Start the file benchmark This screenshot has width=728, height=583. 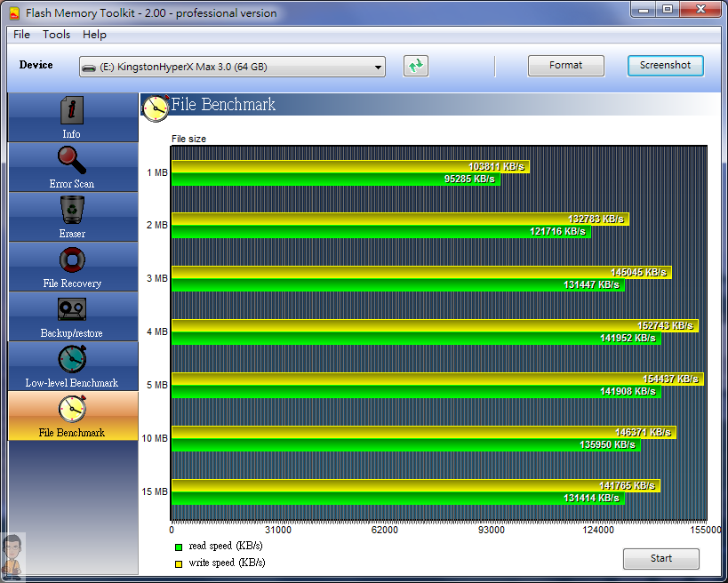661,558
